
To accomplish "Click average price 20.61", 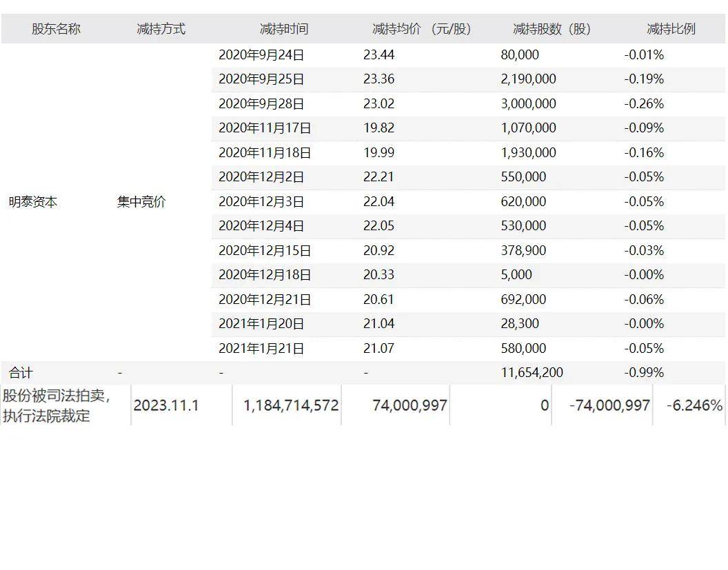I will click(379, 299).
